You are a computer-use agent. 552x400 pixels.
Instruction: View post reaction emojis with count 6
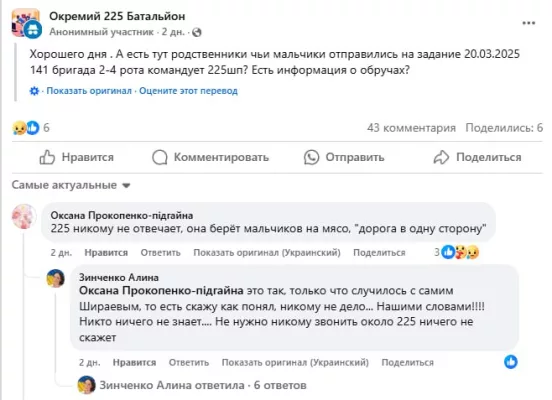coord(30,127)
